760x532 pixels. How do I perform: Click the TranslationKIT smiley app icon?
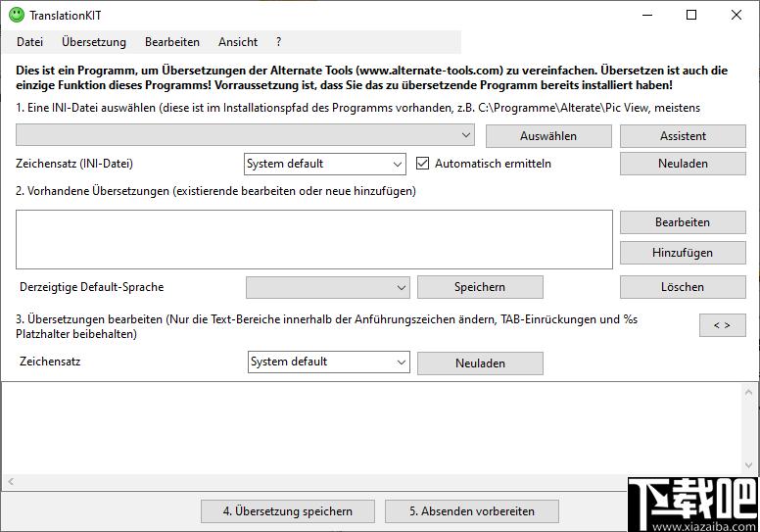click(x=17, y=15)
